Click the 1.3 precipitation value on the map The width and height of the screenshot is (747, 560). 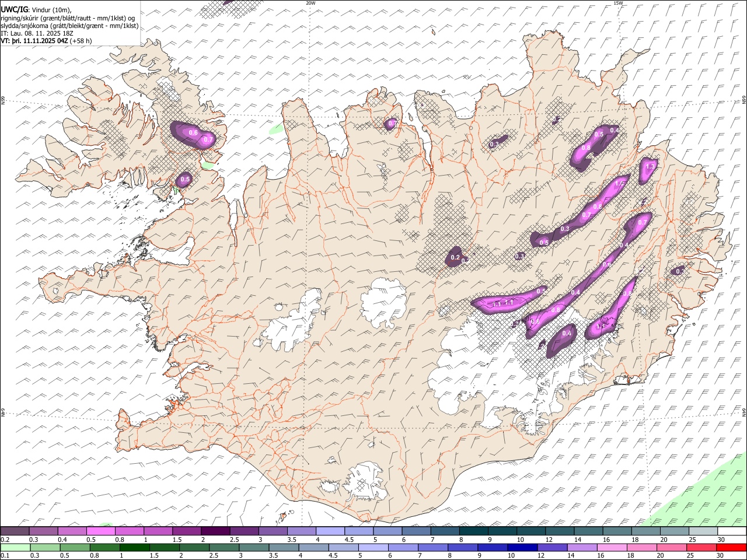[651, 166]
